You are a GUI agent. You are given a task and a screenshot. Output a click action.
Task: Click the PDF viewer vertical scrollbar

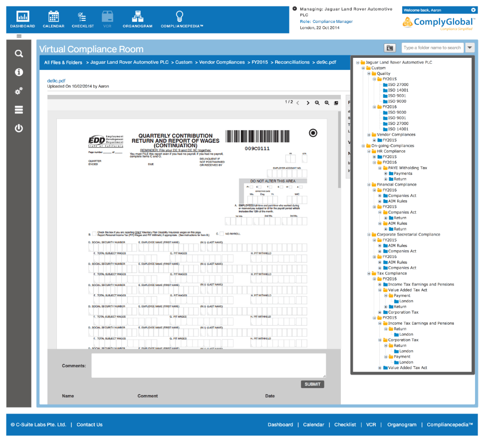point(339,150)
